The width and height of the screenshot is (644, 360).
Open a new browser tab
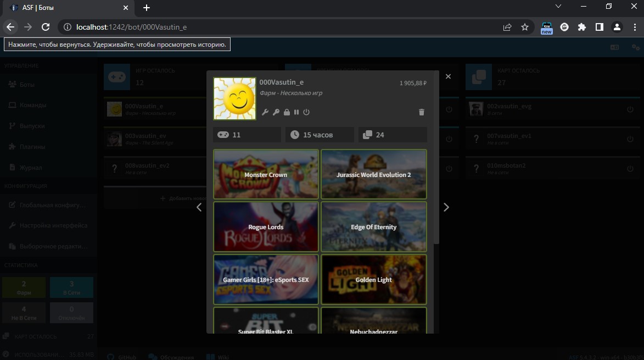[x=146, y=7]
